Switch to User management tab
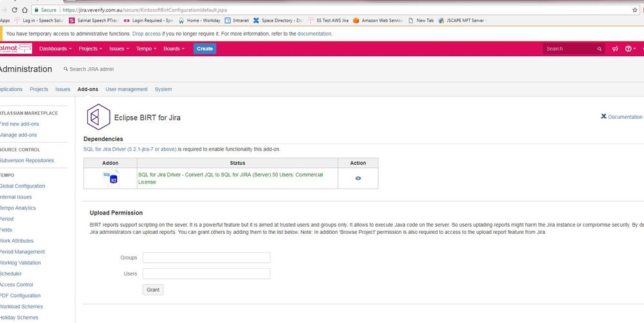Viewport: 644px width, 323px height. point(126,89)
